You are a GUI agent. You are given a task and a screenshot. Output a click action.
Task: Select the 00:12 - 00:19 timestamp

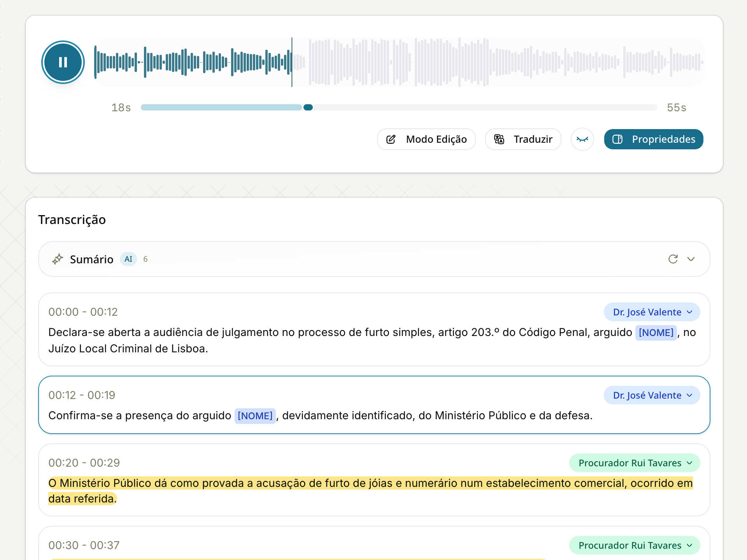pyautogui.click(x=82, y=395)
